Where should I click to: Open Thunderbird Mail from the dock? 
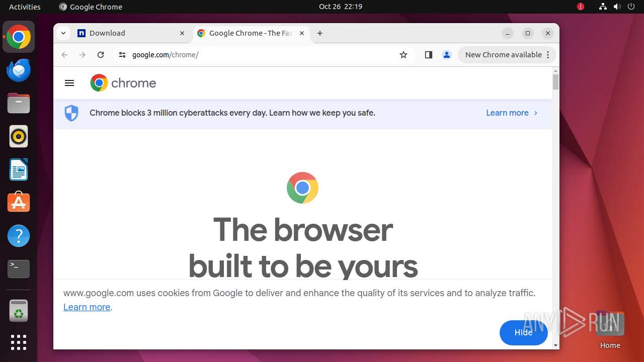point(19,70)
